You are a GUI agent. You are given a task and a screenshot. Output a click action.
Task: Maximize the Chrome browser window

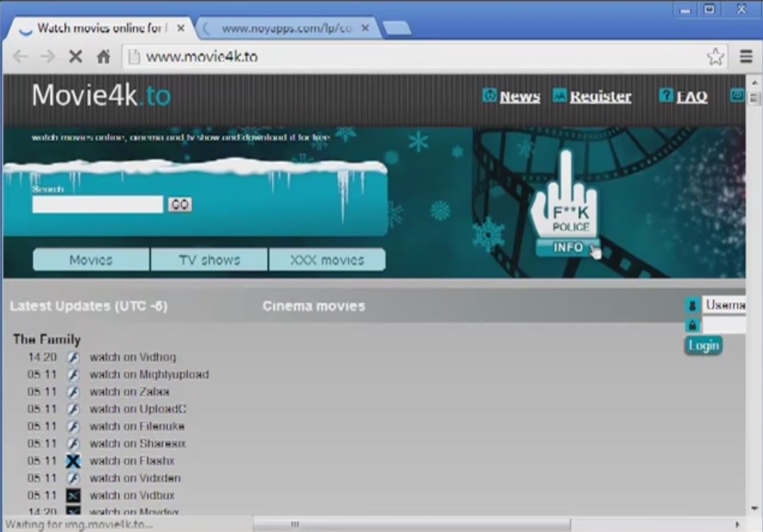(709, 10)
